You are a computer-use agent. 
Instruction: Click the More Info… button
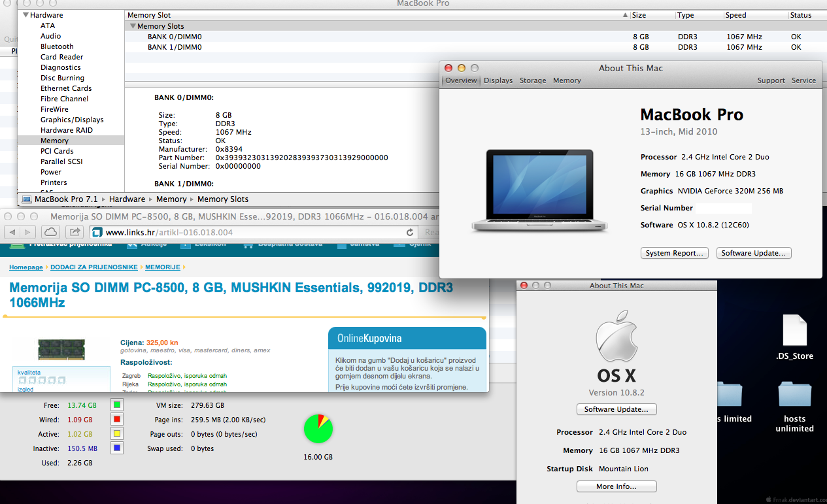616,486
